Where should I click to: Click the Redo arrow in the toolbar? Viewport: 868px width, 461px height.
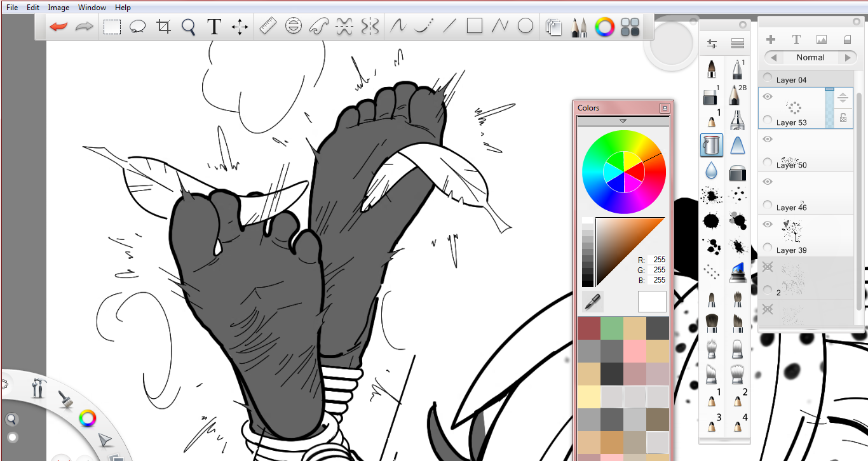pyautogui.click(x=84, y=27)
